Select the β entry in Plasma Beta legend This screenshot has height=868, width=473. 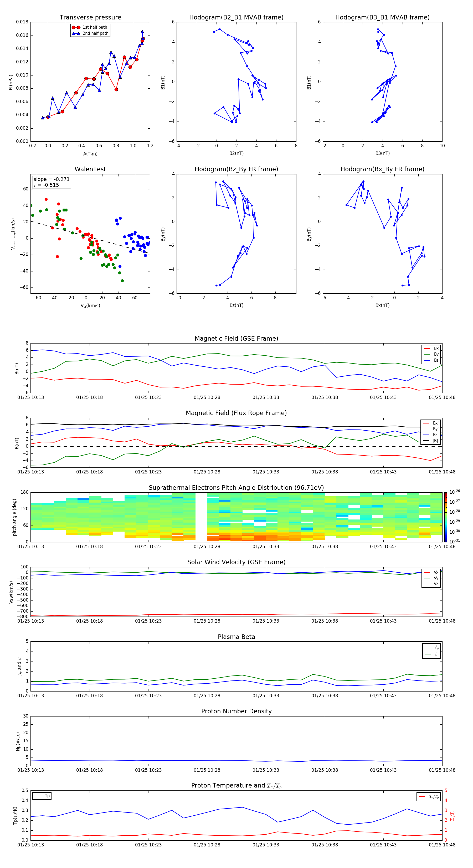432,654
